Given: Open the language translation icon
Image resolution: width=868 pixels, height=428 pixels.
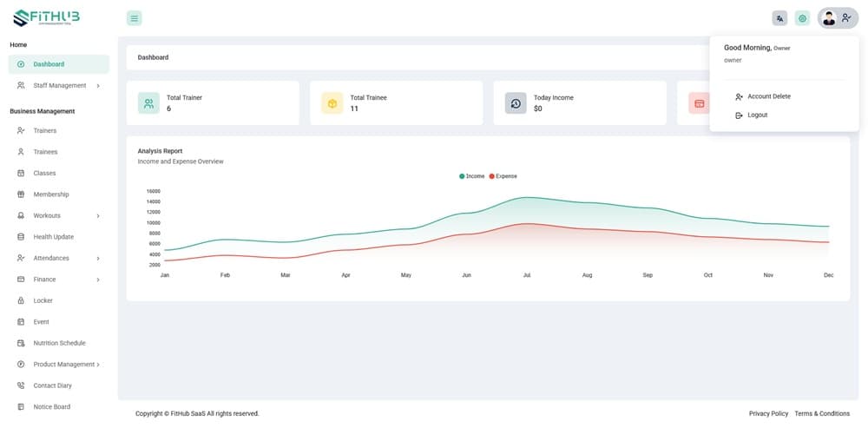Looking at the screenshot, I should [779, 18].
